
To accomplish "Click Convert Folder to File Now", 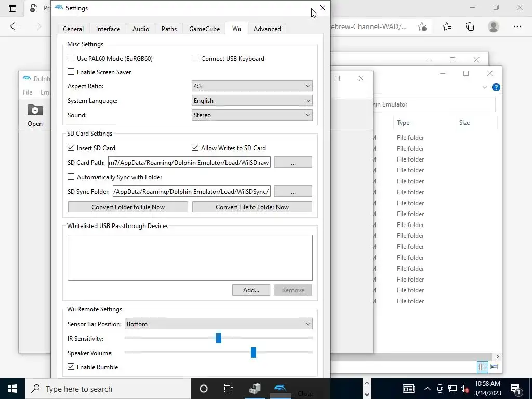I will point(128,207).
